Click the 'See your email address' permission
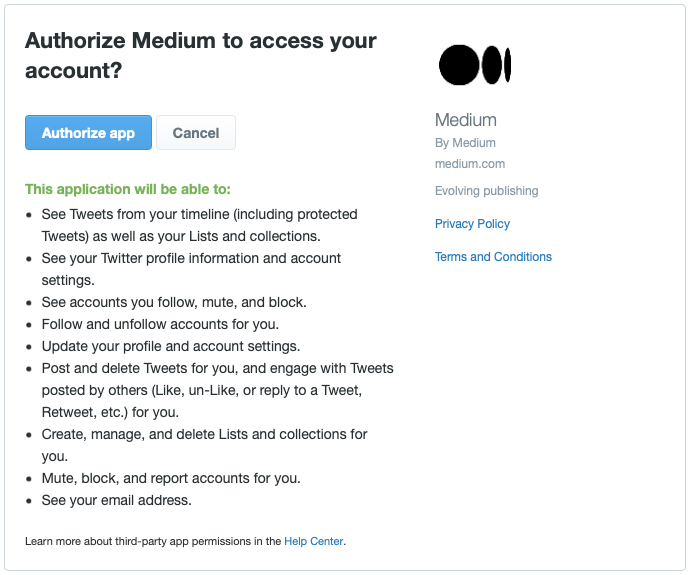The height and width of the screenshot is (575, 690). [116, 500]
